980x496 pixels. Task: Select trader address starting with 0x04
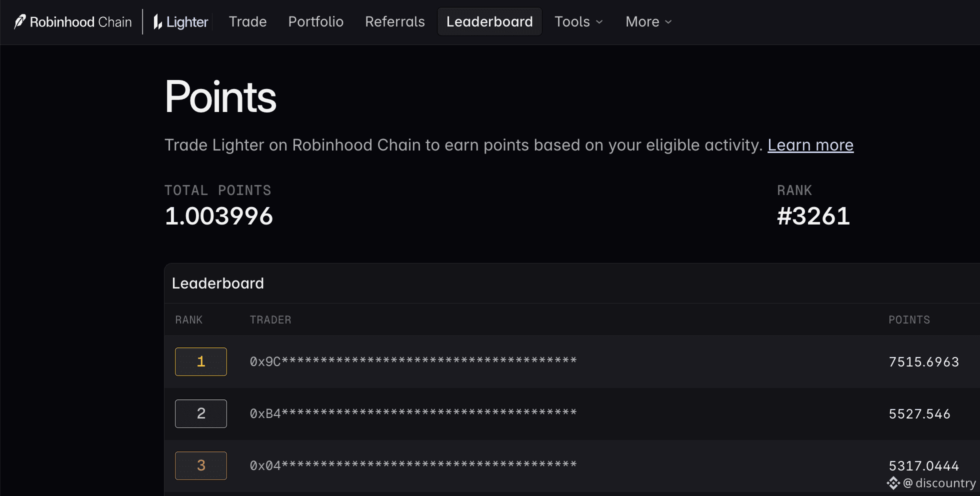click(x=413, y=465)
